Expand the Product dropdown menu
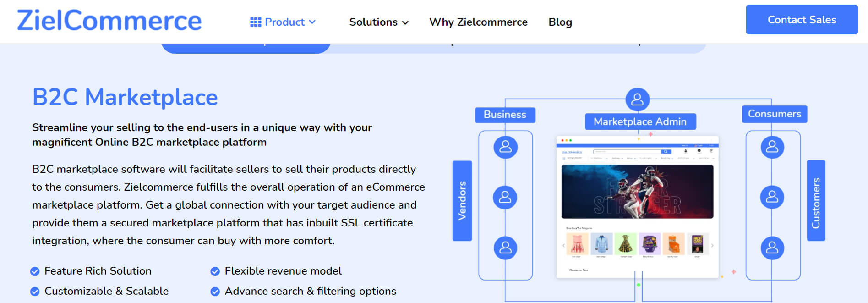The image size is (868, 303). (284, 22)
